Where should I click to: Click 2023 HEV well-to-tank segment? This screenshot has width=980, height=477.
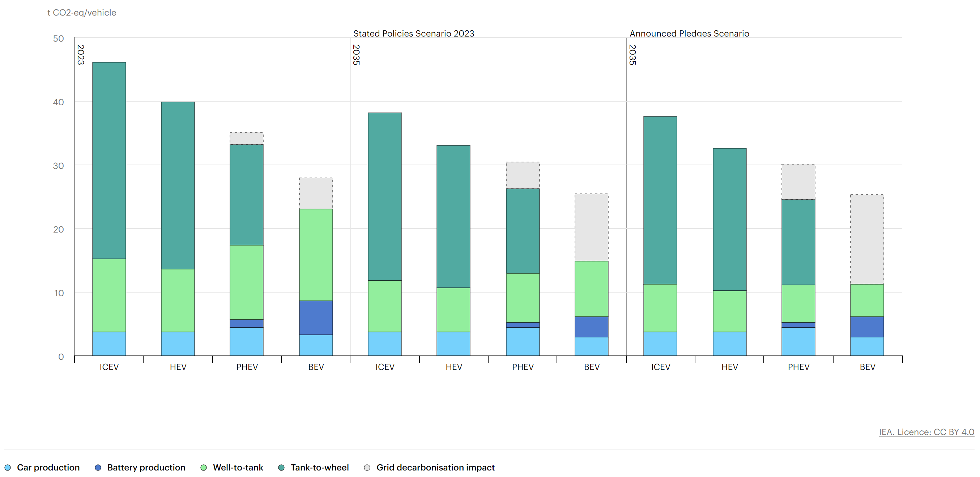click(178, 300)
